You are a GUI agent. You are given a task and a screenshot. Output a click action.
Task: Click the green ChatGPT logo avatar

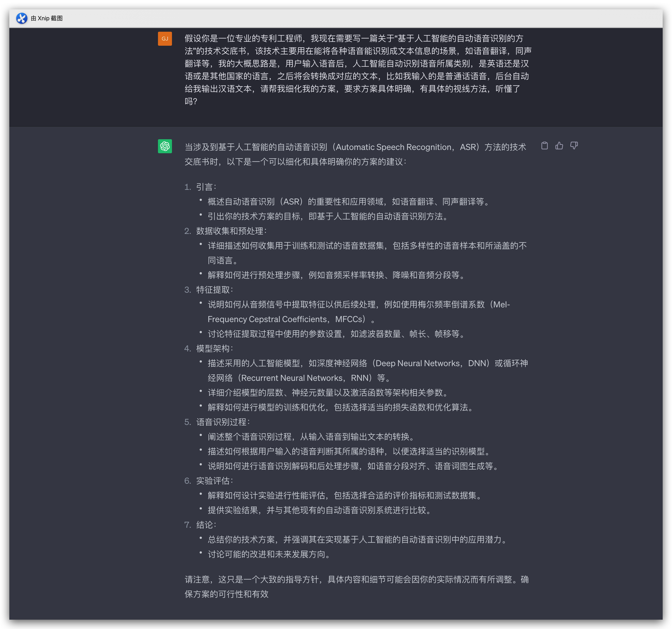coord(165,146)
